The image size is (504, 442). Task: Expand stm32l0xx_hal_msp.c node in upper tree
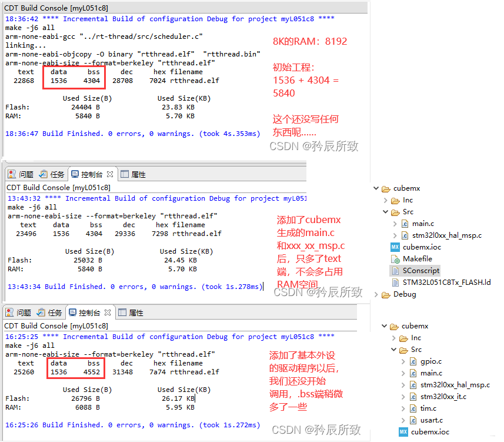tap(395, 235)
